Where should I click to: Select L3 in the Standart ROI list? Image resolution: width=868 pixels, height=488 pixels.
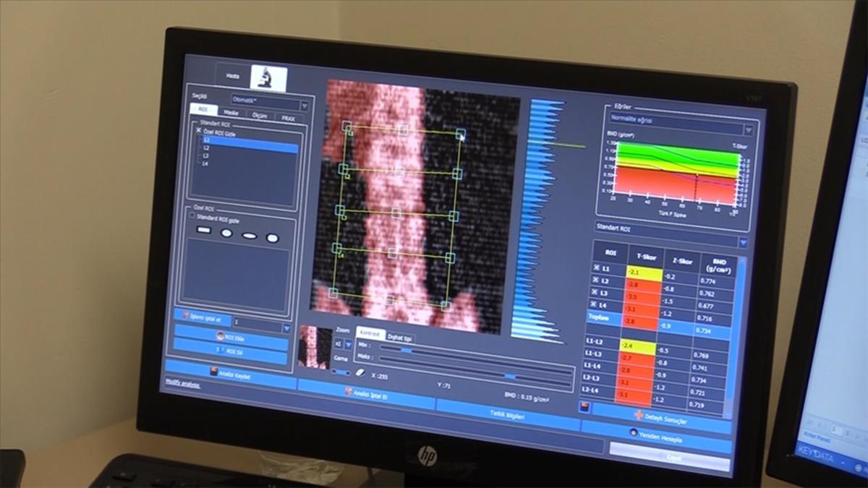coord(206,155)
